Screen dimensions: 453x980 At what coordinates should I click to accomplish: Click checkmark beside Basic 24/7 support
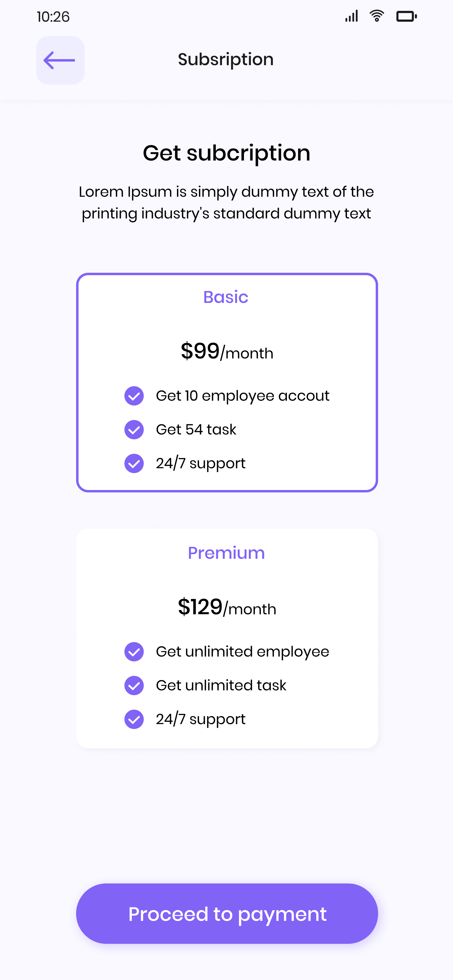[x=134, y=463]
